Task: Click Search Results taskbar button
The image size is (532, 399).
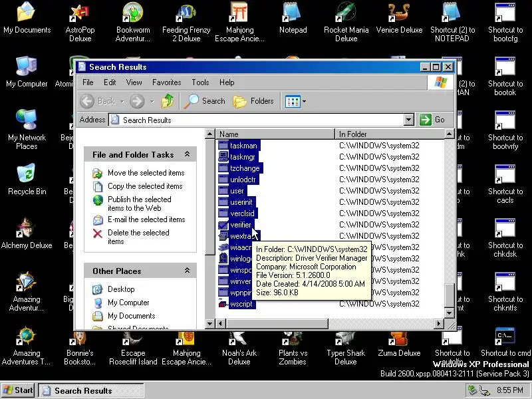Action: [91, 390]
